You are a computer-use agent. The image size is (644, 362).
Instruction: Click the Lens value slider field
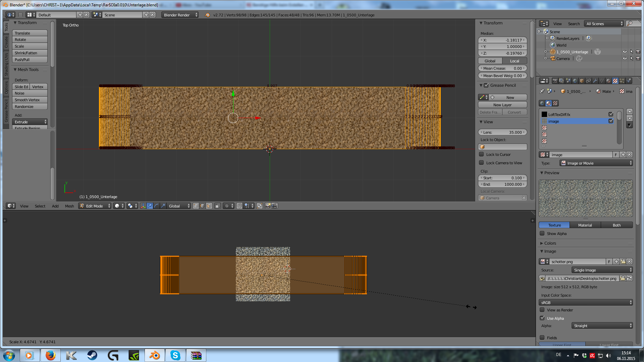pos(502,132)
